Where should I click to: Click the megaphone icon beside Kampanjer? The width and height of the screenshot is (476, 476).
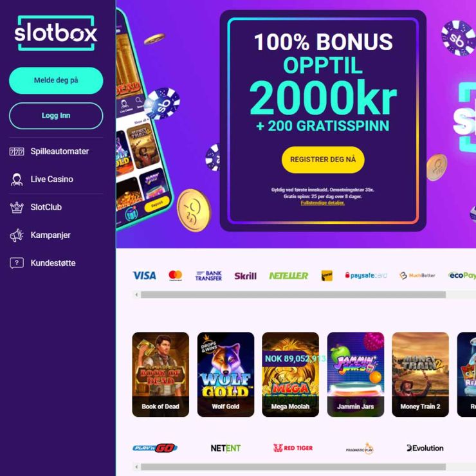pos(17,235)
